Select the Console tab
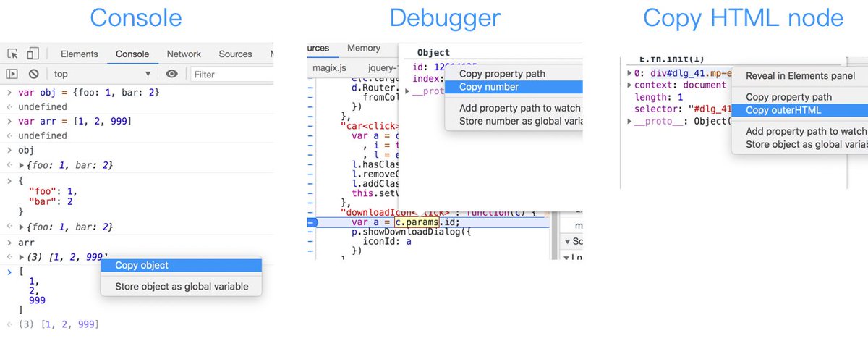This screenshot has width=868, height=349. (x=132, y=54)
